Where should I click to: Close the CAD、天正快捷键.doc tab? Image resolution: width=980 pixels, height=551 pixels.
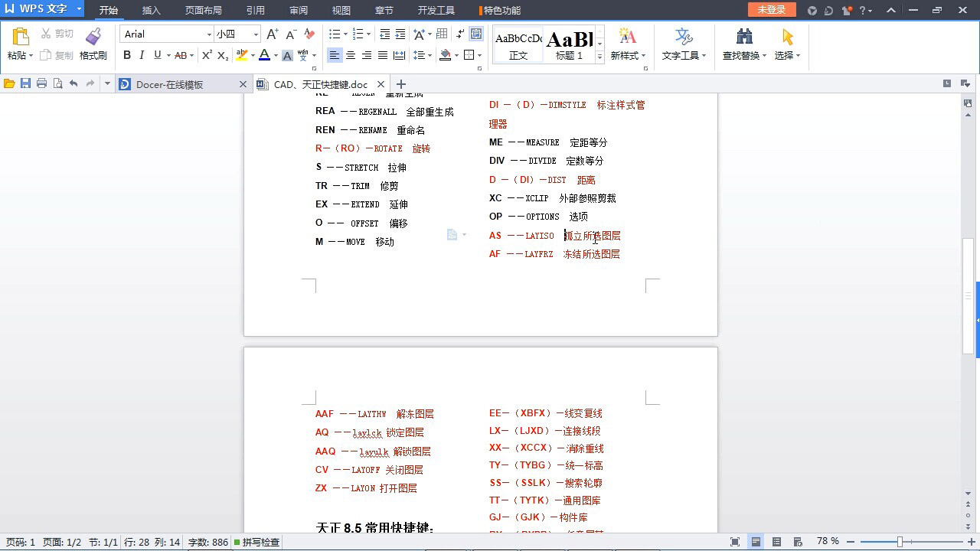(x=381, y=84)
